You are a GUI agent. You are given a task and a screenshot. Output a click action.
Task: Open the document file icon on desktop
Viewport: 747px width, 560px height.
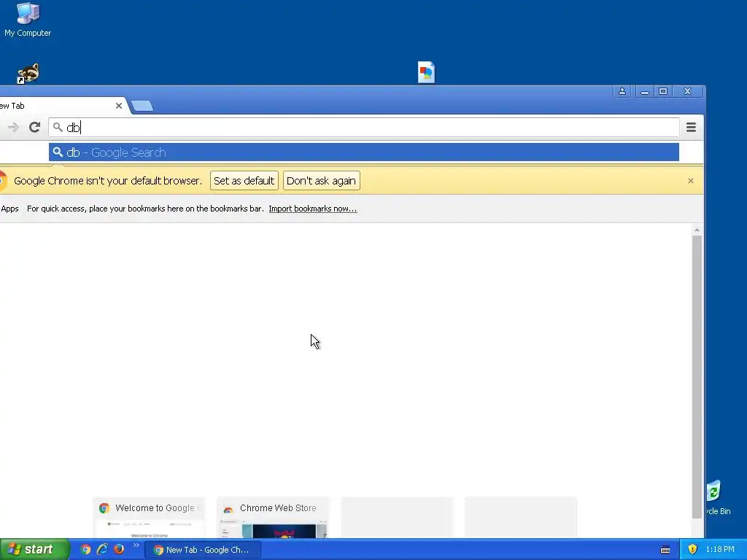[x=426, y=72]
